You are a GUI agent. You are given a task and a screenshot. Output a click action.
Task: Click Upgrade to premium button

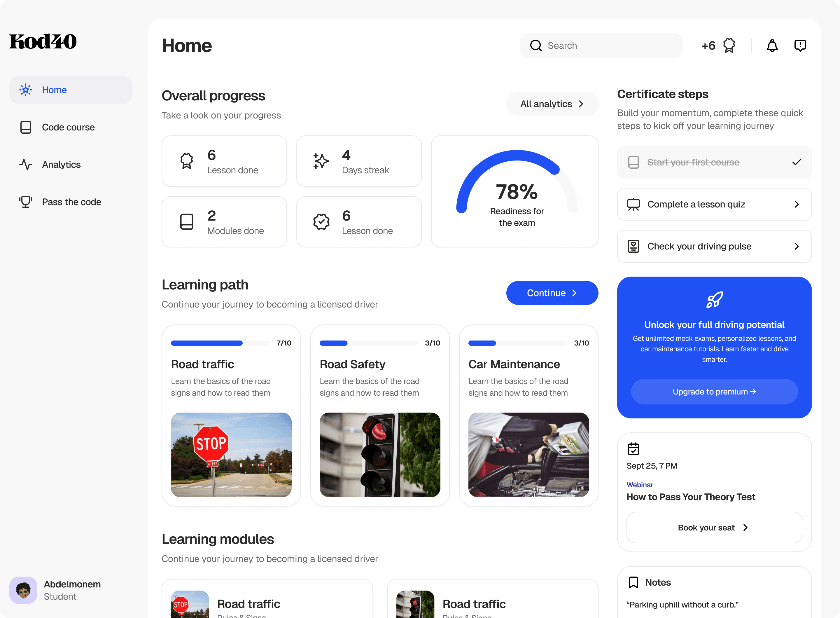[714, 392]
